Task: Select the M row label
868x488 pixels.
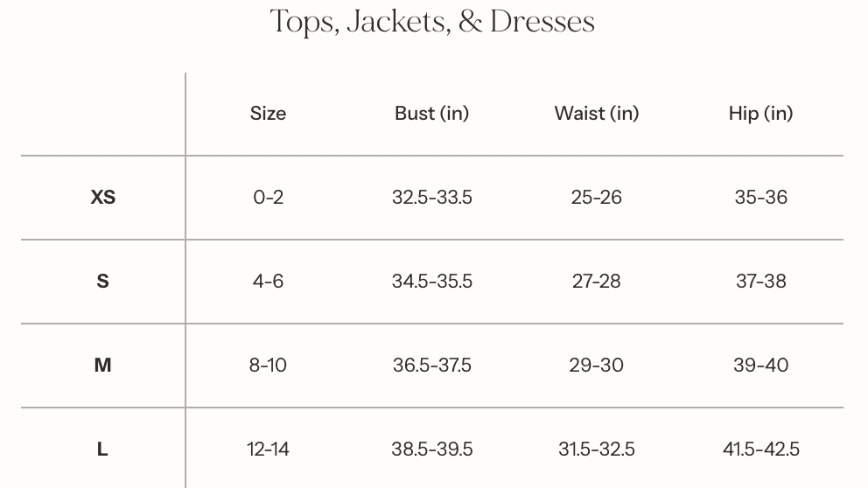Action: click(x=102, y=366)
